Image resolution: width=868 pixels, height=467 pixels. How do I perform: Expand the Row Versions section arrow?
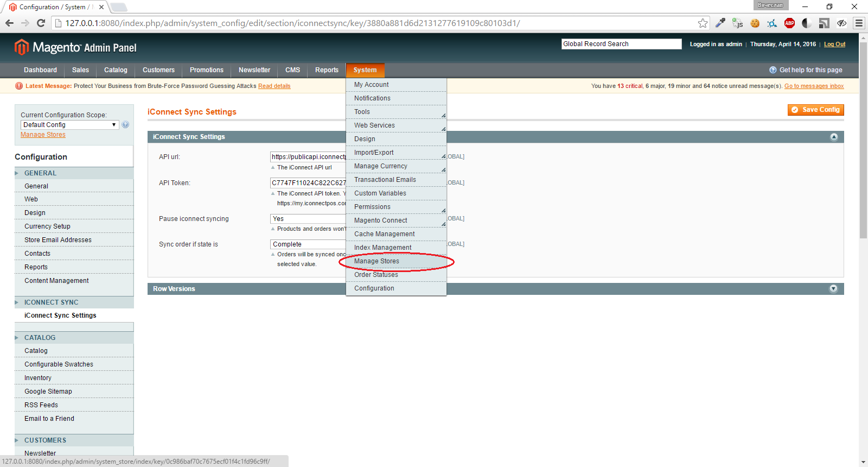[834, 289]
